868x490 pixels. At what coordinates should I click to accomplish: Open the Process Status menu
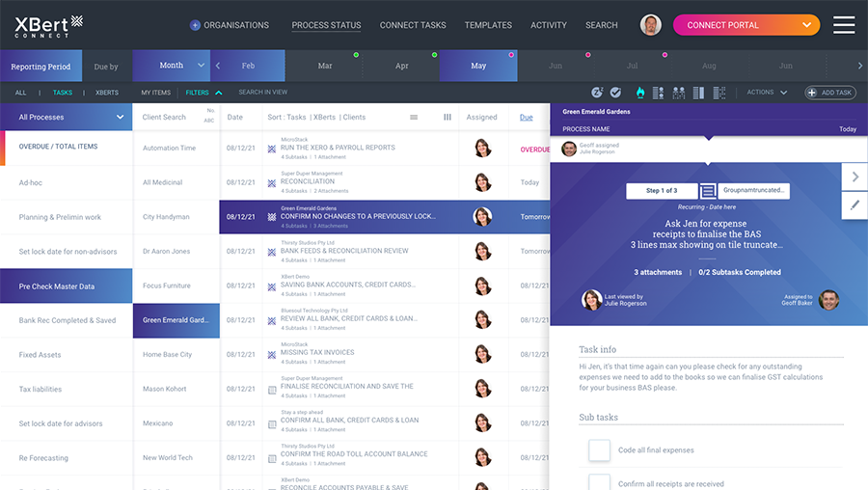click(x=326, y=25)
